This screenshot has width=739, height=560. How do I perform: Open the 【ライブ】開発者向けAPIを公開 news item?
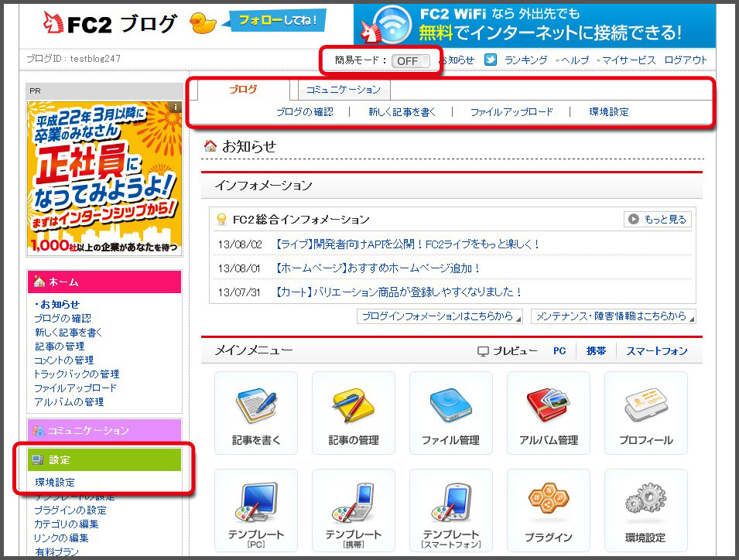406,244
